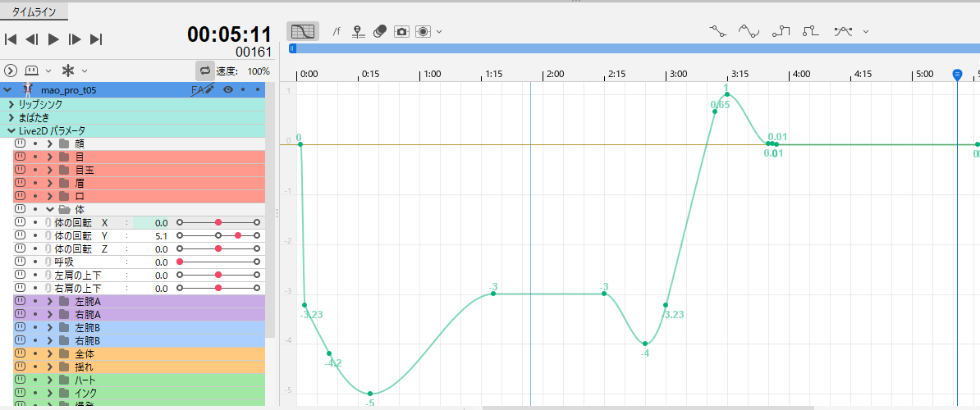Select the stepped curve type icon
The height and width of the screenshot is (410, 980).
point(781,31)
